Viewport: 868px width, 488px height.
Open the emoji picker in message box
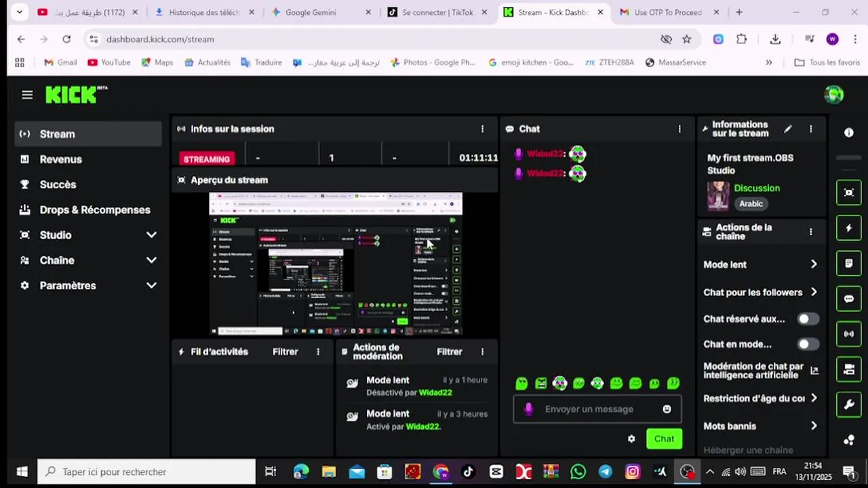(x=667, y=409)
